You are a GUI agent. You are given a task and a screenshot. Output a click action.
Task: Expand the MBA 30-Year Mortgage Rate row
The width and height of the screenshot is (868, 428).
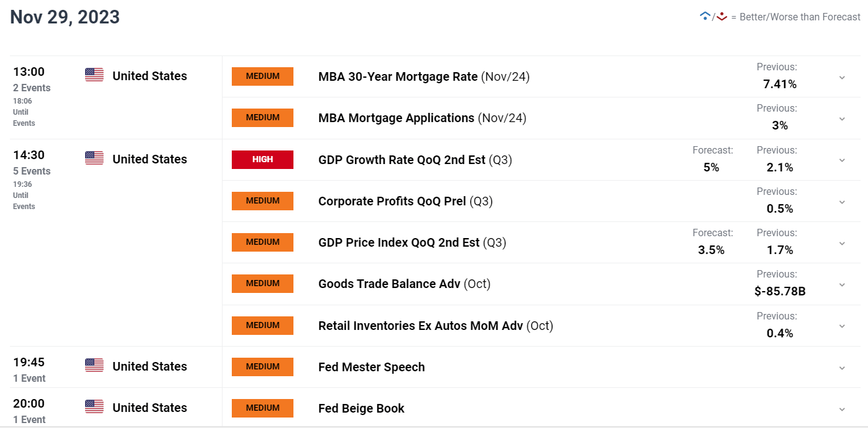[842, 77]
